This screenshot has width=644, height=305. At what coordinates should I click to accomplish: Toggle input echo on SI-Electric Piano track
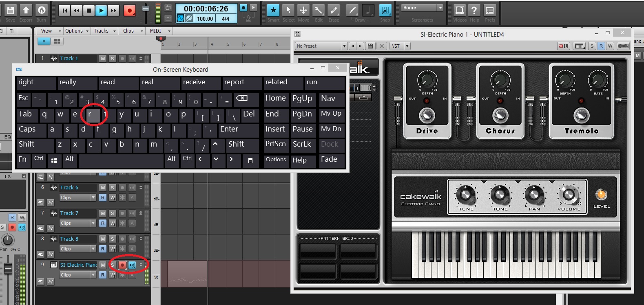pyautogui.click(x=132, y=265)
